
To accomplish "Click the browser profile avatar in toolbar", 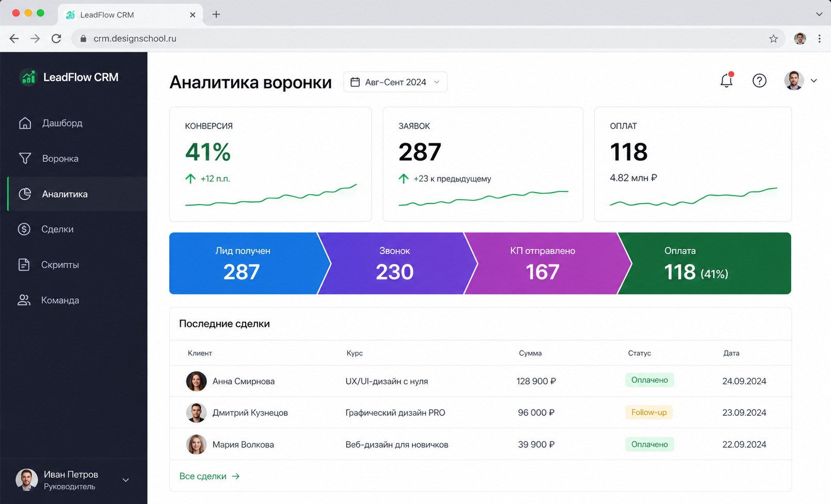I will click(800, 39).
